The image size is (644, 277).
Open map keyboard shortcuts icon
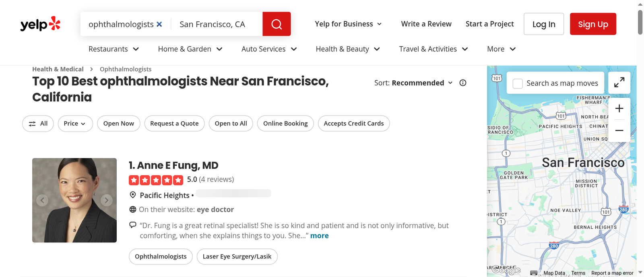534,273
